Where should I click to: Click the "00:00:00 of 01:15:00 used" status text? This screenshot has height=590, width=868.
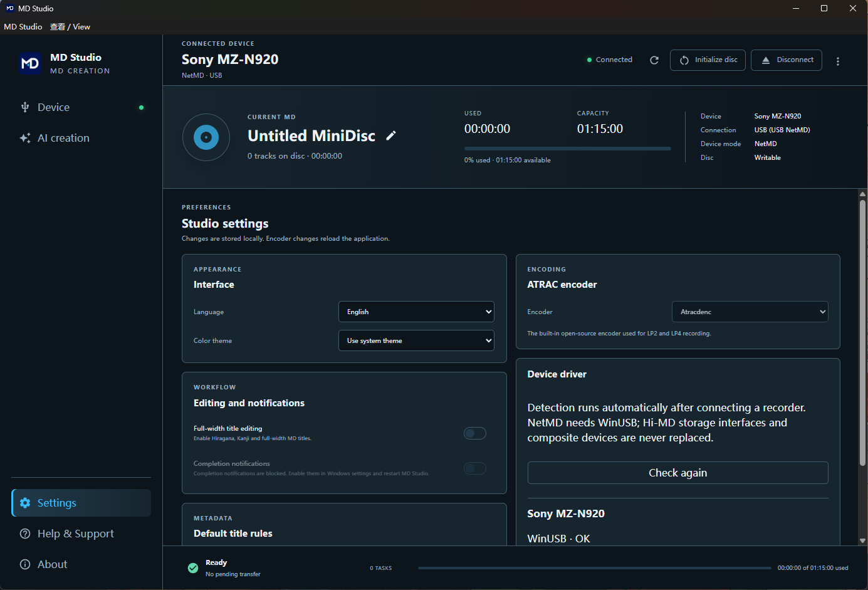(813, 568)
